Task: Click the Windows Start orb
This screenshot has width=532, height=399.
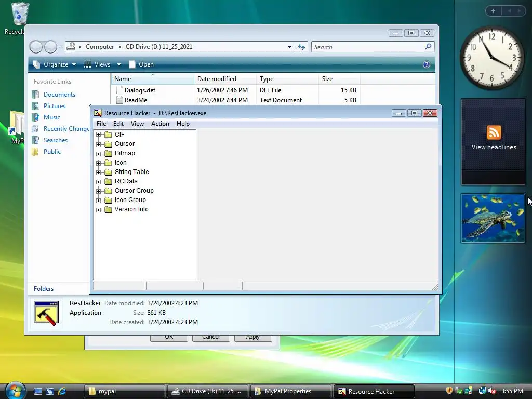Action: (x=15, y=390)
